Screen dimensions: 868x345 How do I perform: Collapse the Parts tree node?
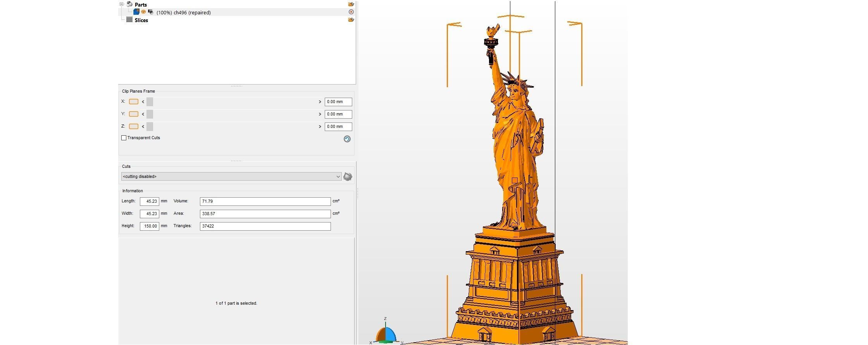pyautogui.click(x=121, y=4)
